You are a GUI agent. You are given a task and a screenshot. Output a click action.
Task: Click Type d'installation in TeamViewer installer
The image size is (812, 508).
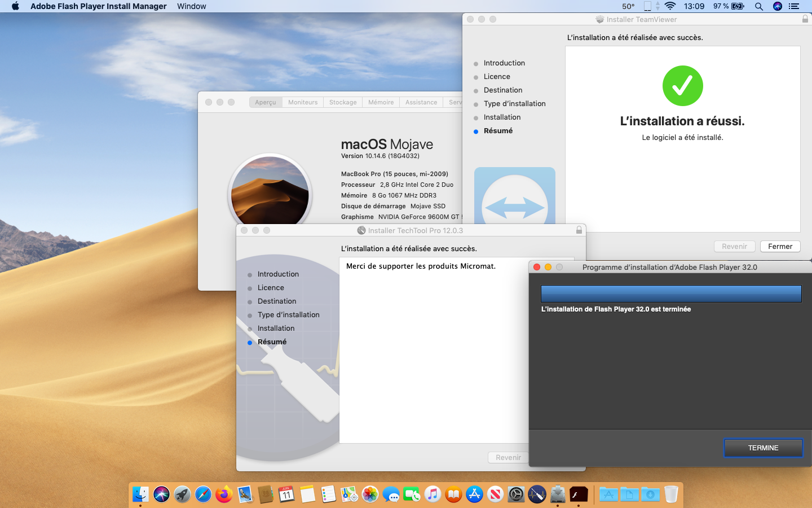(515, 104)
